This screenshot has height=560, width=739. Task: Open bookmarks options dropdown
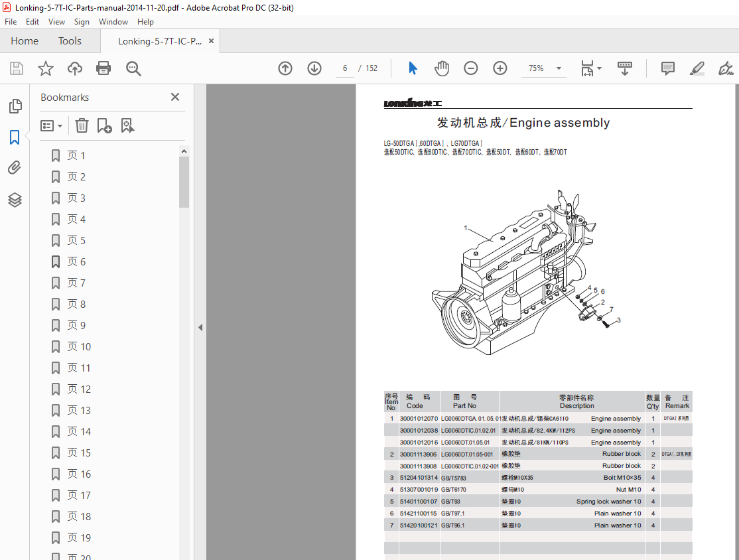51,126
